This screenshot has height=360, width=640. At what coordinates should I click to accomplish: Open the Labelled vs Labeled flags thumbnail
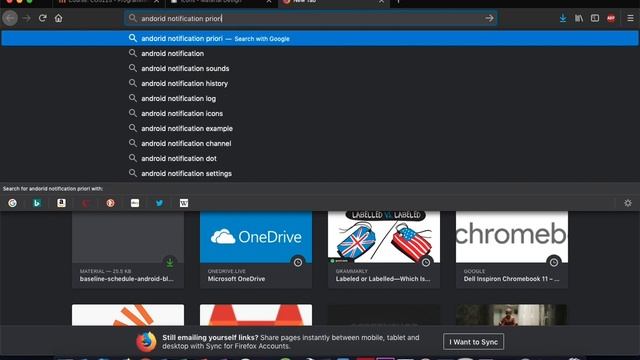[384, 237]
